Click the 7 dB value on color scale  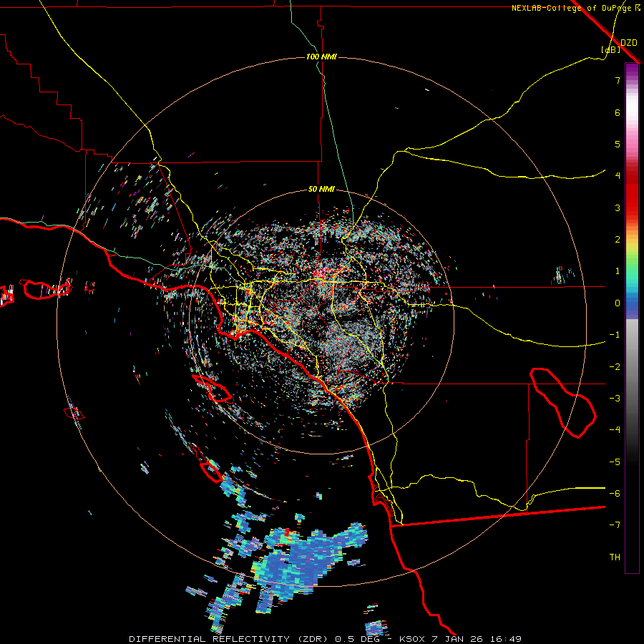618,80
